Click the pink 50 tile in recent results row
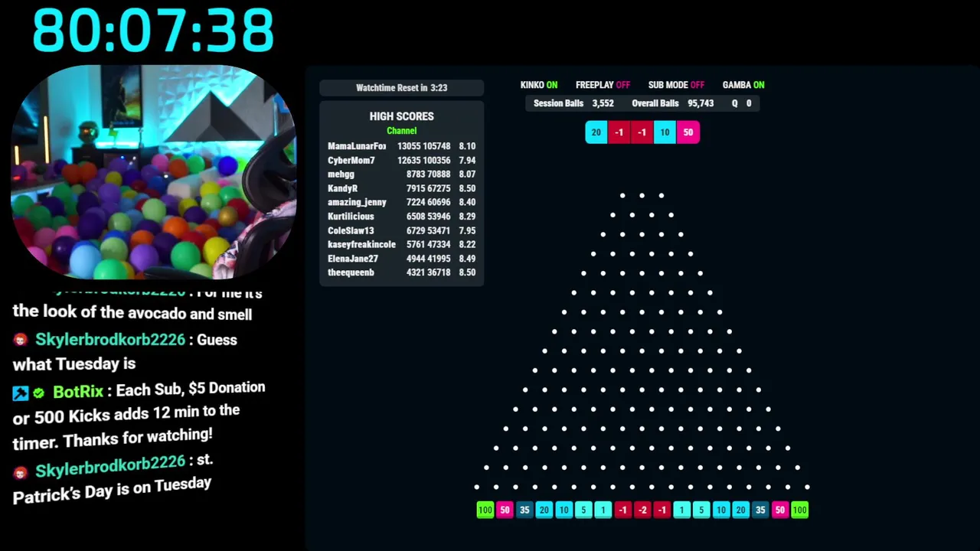This screenshot has height=551, width=980. (688, 132)
